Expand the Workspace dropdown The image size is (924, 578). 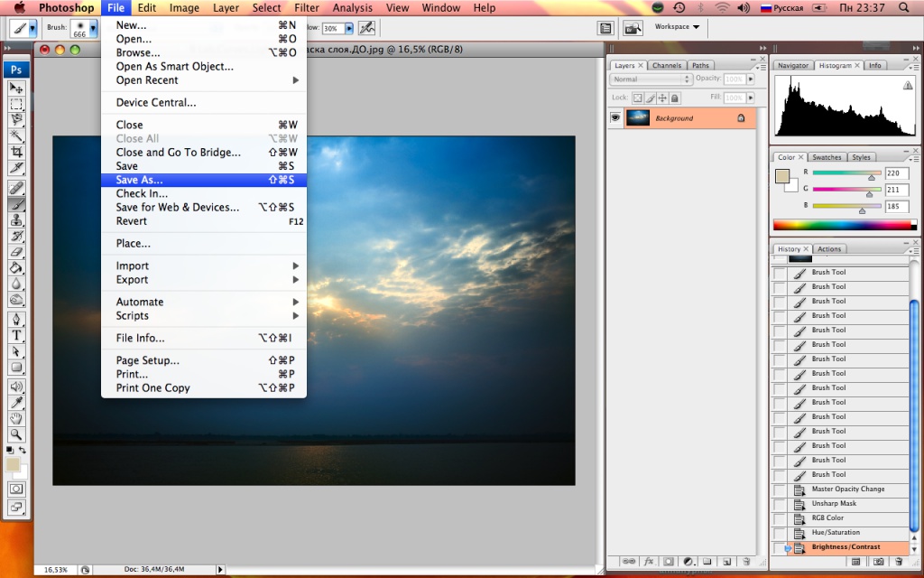[677, 27]
